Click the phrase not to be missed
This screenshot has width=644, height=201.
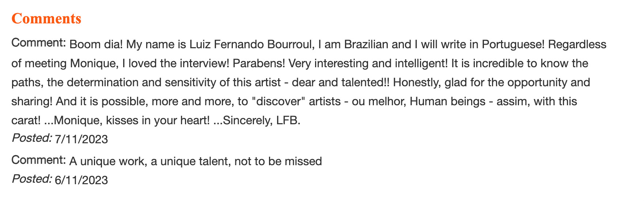coord(278,161)
